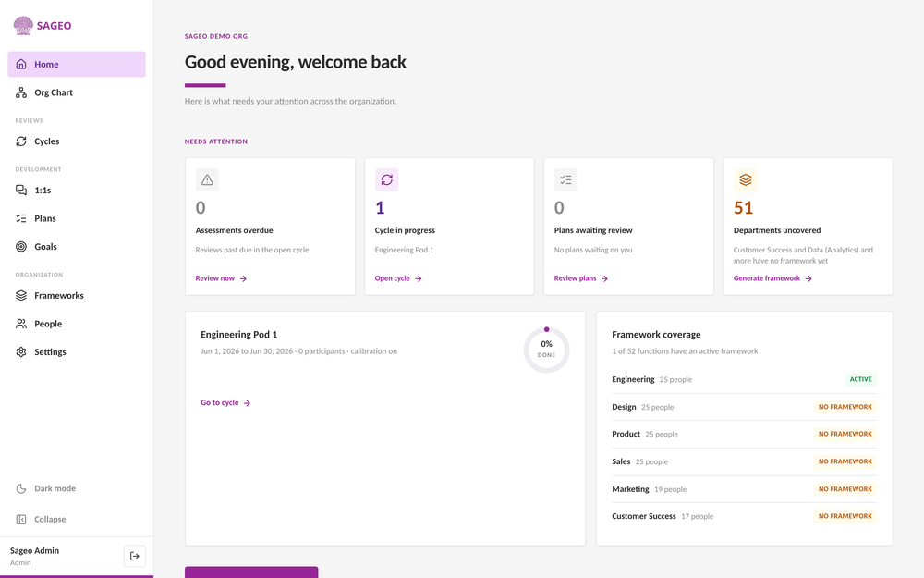Click the Frameworks layers icon in sidebar

click(x=21, y=296)
